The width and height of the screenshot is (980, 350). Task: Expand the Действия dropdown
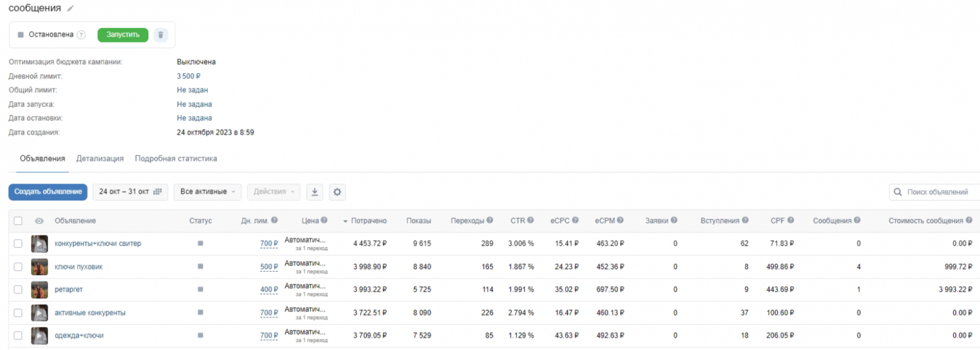coord(274,192)
